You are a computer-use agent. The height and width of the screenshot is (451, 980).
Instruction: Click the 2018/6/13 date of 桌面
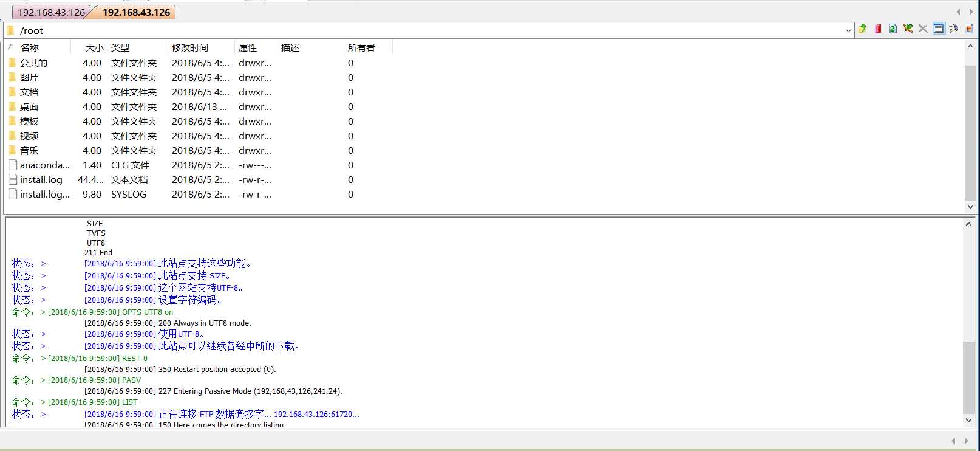(x=199, y=106)
